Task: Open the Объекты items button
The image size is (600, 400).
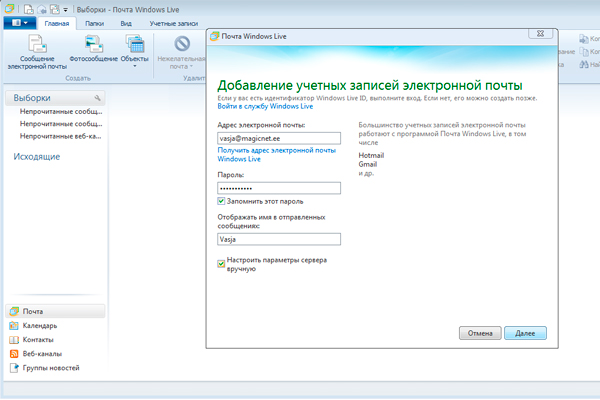Action: click(x=134, y=52)
